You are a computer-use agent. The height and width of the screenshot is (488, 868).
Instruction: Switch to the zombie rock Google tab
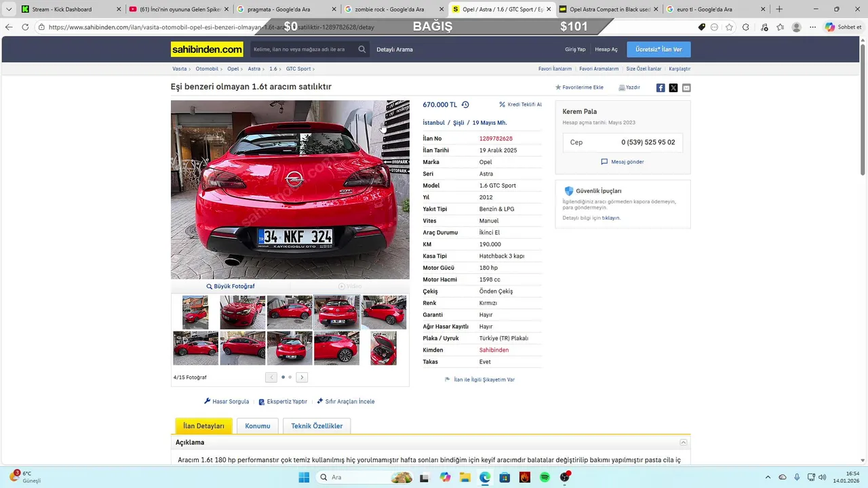pyautogui.click(x=393, y=9)
